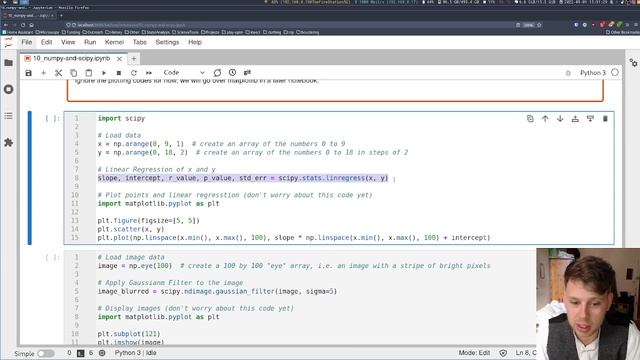Click the JupyterLab logo

(x=9, y=42)
